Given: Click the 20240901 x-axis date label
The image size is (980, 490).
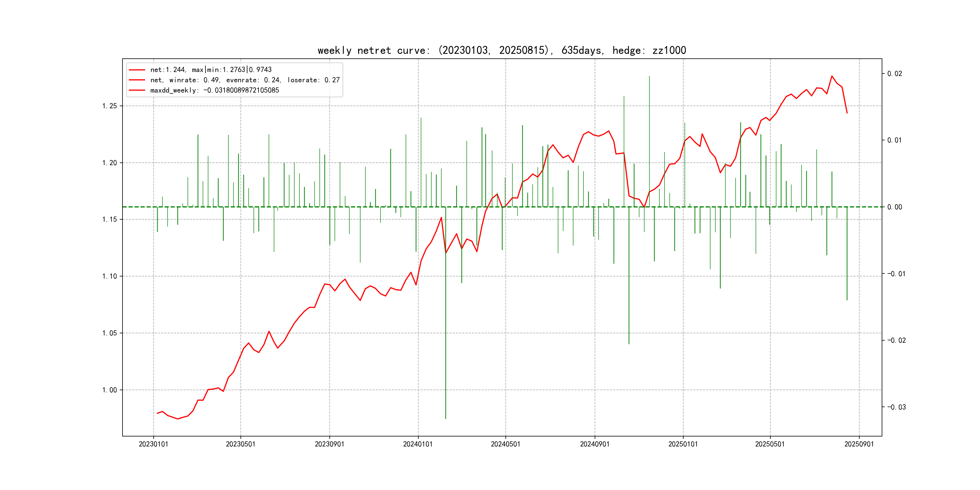Looking at the screenshot, I should click(x=595, y=444).
